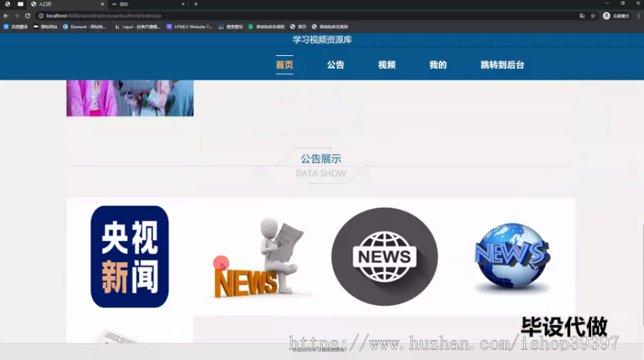Viewport: 644px width, 360px height.
Task: Bookmark this page with star icon
Action: click(593, 16)
